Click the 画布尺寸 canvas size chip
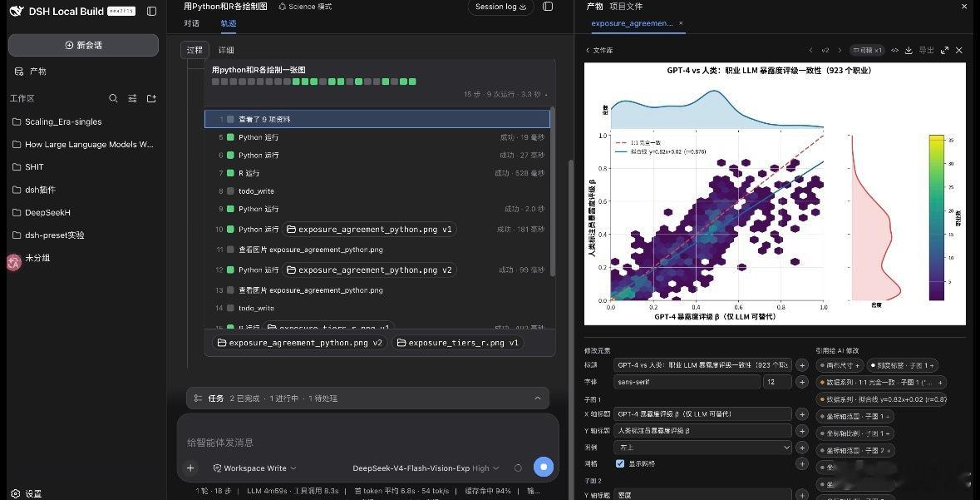 pos(840,365)
